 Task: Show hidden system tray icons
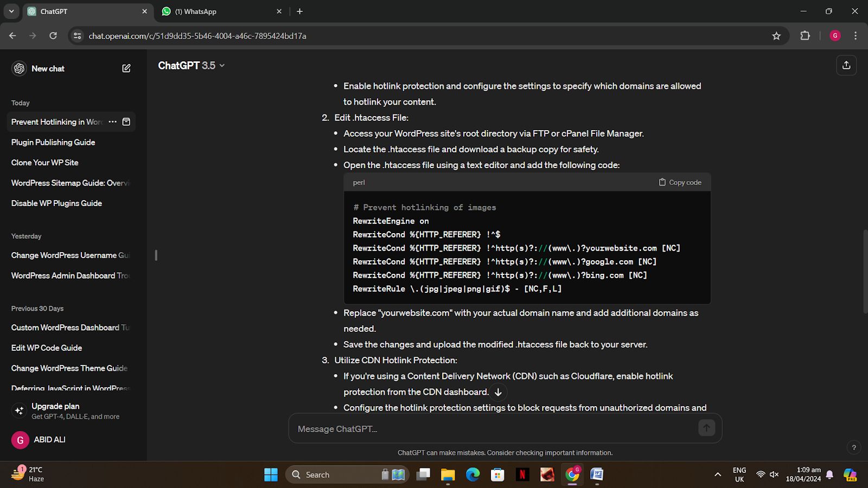[x=718, y=474]
